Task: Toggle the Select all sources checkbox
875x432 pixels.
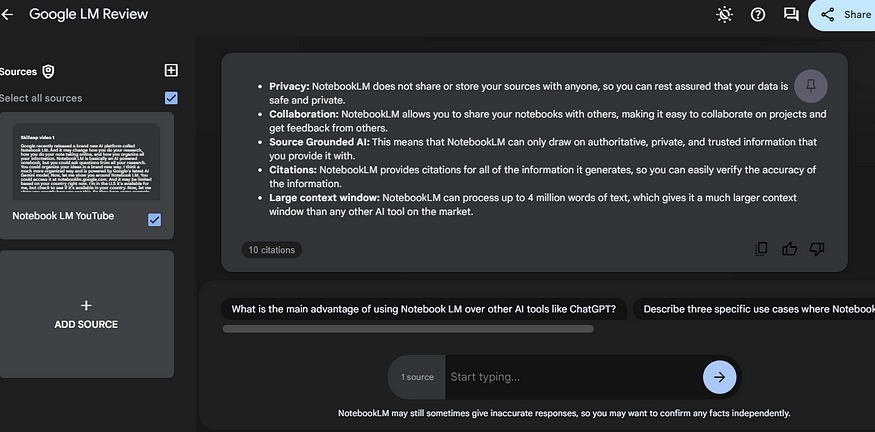Action: coord(171,98)
